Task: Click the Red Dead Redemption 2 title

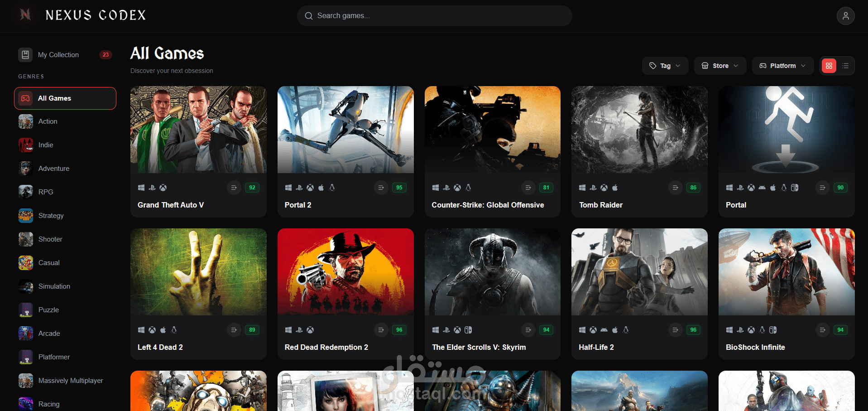Action: [x=326, y=347]
